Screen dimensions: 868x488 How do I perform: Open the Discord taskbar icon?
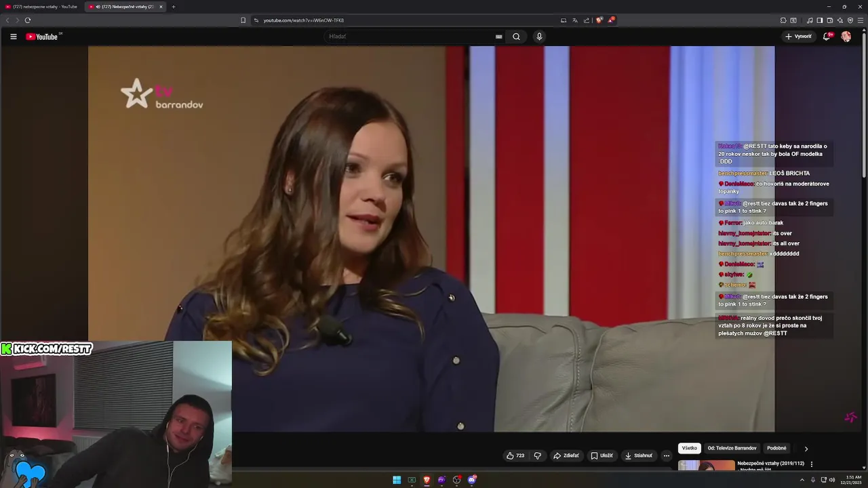click(x=472, y=480)
